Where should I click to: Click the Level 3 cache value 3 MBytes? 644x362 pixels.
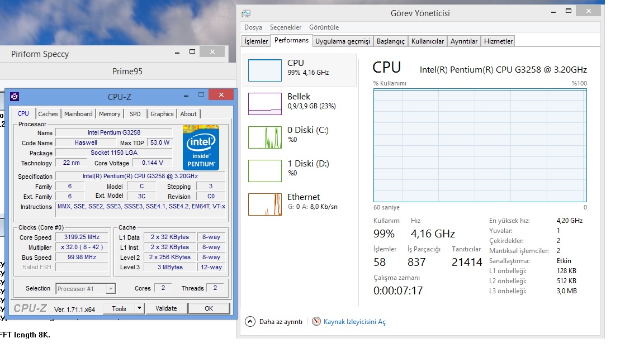coord(169,267)
